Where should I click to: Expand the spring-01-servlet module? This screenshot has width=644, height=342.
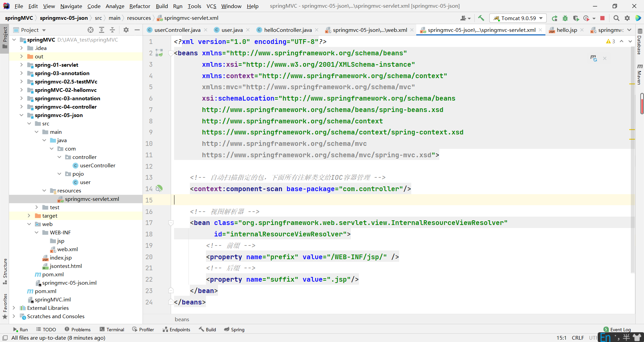(21, 65)
